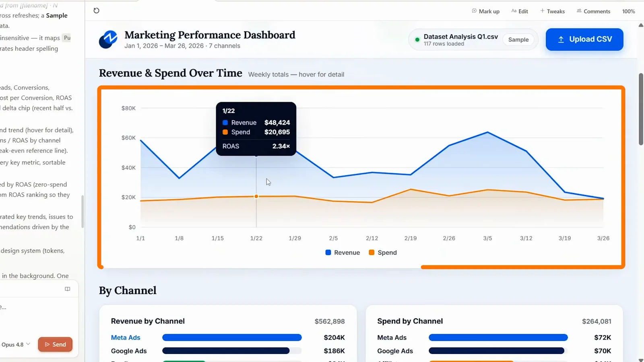The width and height of the screenshot is (644, 362).
Task: Open the Opus 4.8 model selector
Action: point(16,344)
